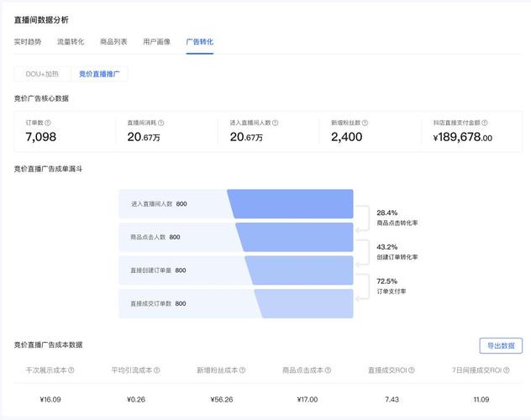Show help icon beside 直播间消耗
The height and width of the screenshot is (420, 531).
160,123
